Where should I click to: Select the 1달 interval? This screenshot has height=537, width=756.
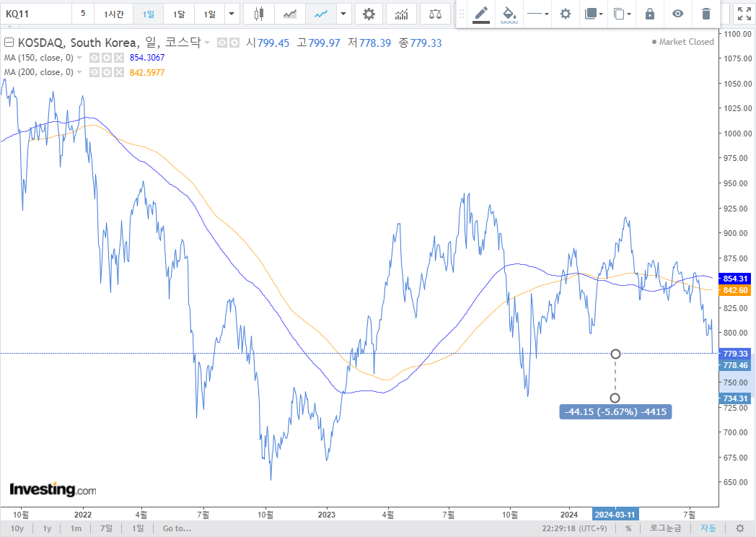tap(179, 14)
